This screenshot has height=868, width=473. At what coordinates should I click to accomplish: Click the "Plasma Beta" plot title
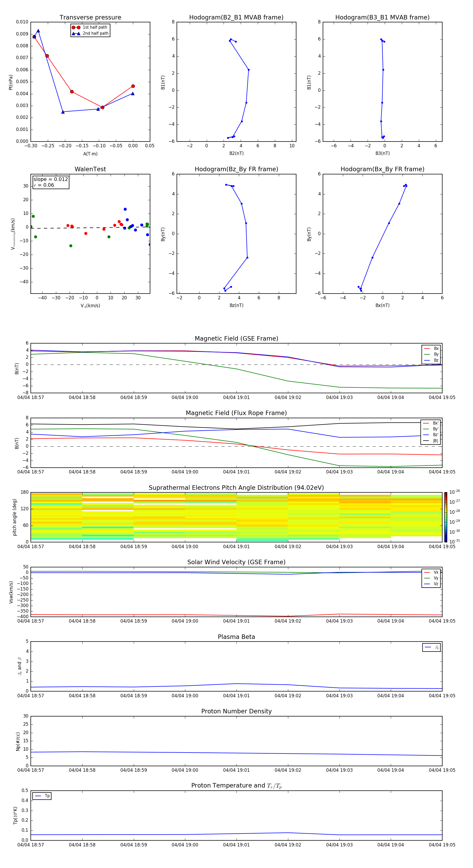pos(236,637)
